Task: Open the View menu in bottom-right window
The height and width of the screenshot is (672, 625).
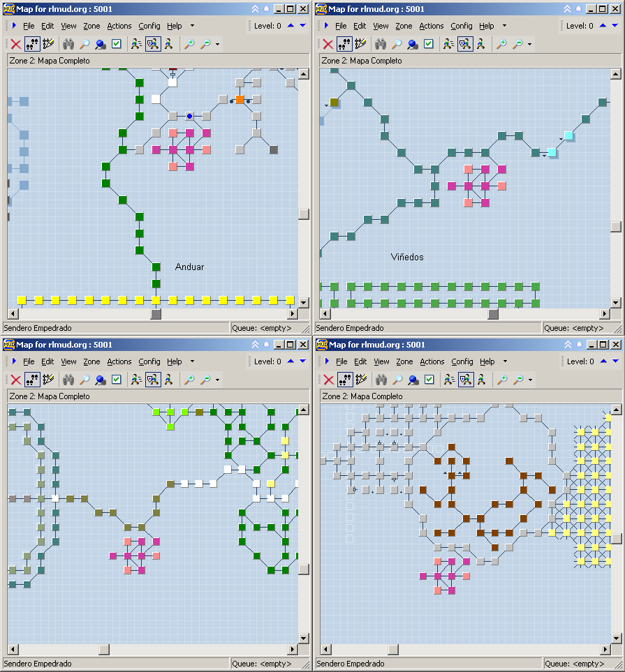Action: click(381, 361)
